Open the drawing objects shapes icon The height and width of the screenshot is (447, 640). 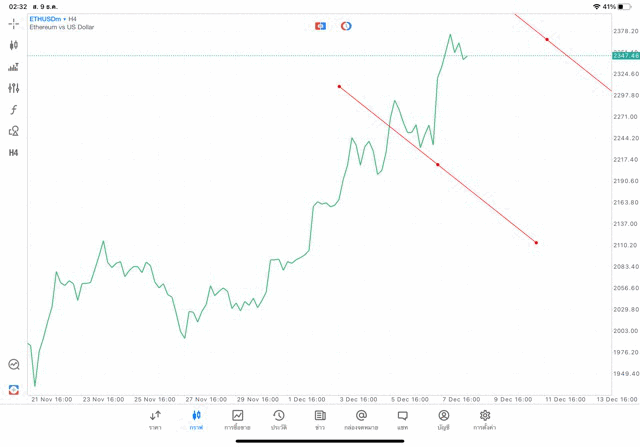click(14, 131)
